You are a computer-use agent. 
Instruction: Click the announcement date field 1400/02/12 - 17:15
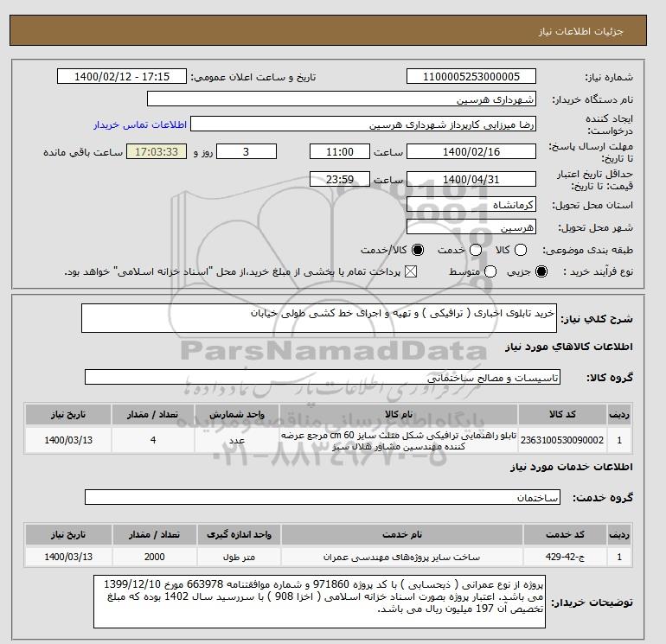tap(122, 76)
